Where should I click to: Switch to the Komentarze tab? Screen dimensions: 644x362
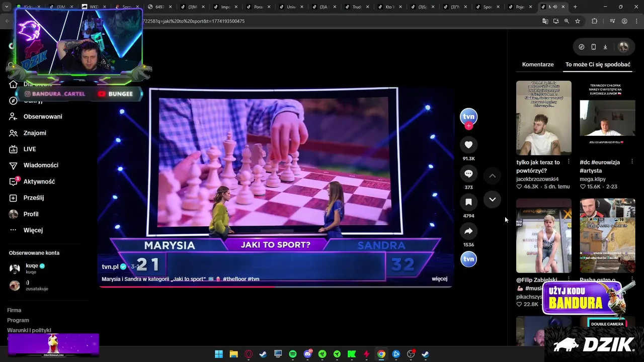point(538,64)
